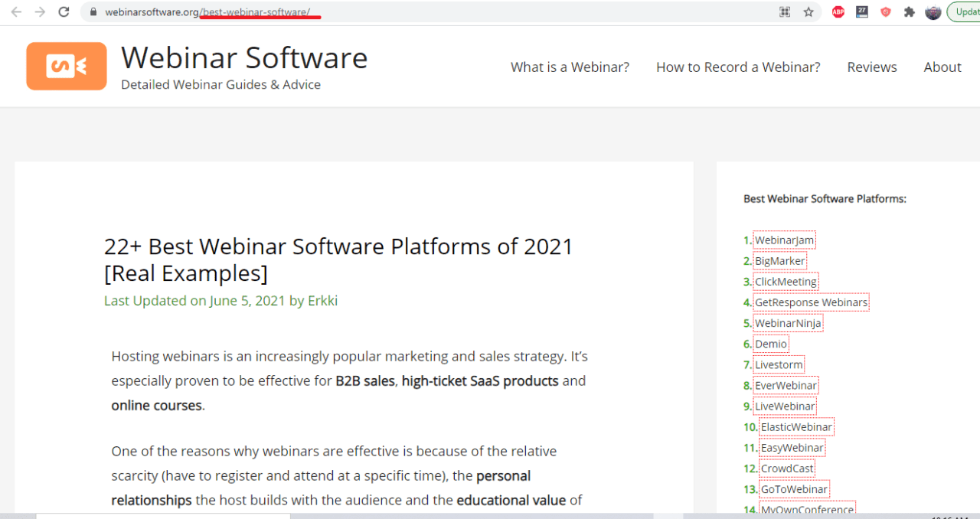
Task: Select "Reviews" in the navigation
Action: point(872,67)
